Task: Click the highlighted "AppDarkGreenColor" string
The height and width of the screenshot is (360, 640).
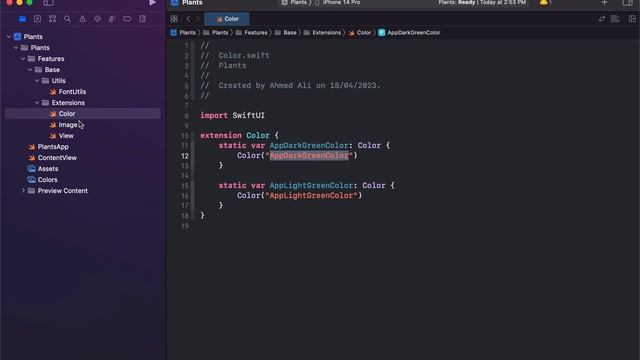Action: (309, 156)
